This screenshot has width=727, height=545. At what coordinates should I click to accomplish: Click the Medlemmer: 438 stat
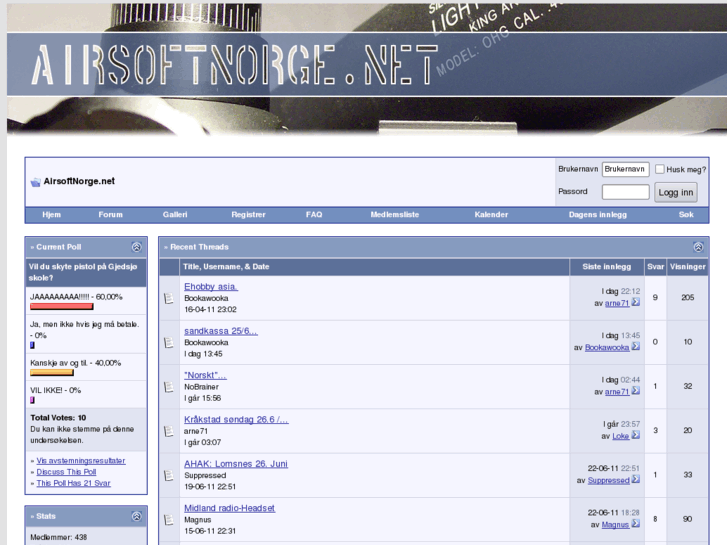pyautogui.click(x=58, y=537)
